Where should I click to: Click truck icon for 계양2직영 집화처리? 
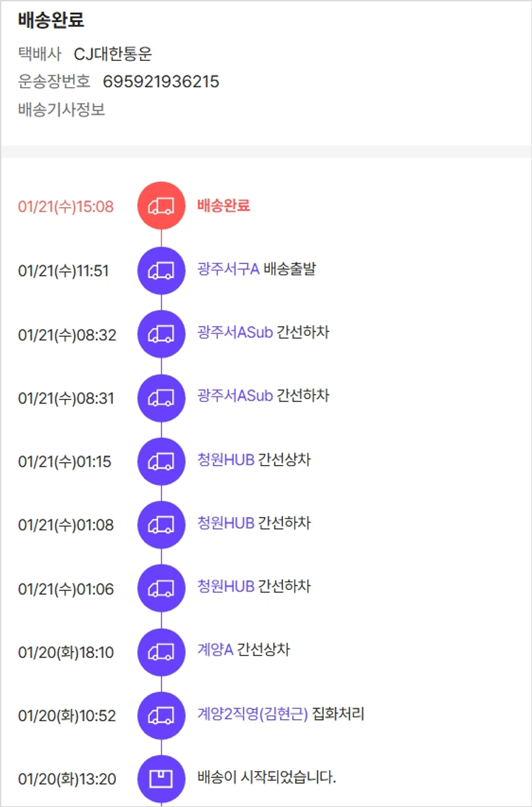point(161,716)
